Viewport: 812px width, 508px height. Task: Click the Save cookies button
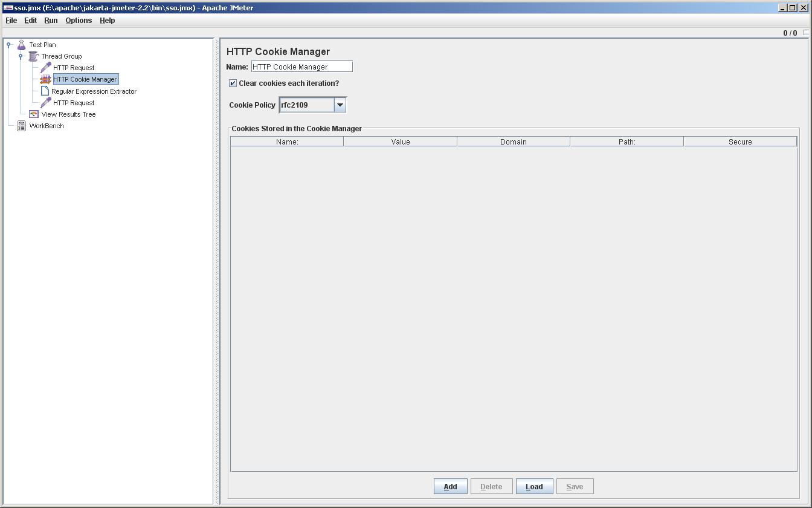pyautogui.click(x=575, y=486)
